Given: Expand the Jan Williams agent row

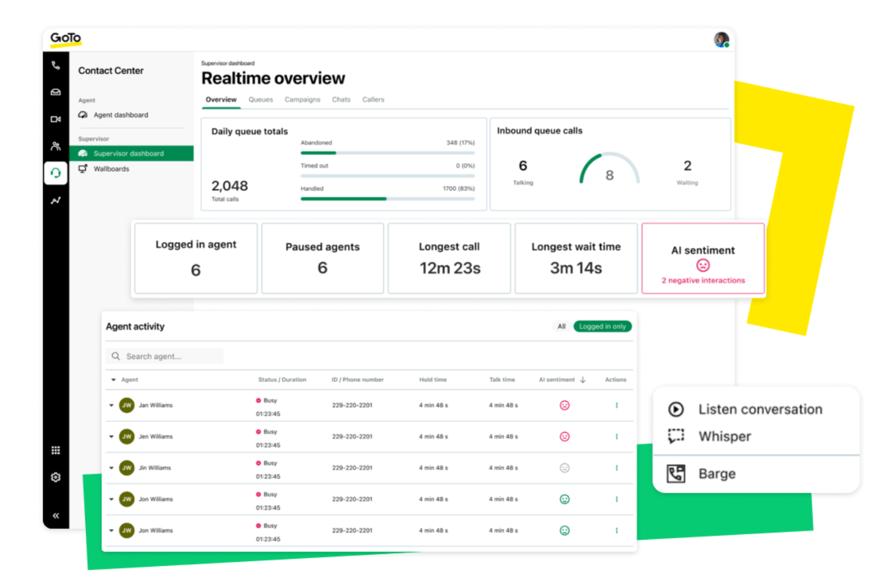Looking at the screenshot, I should click(x=111, y=405).
